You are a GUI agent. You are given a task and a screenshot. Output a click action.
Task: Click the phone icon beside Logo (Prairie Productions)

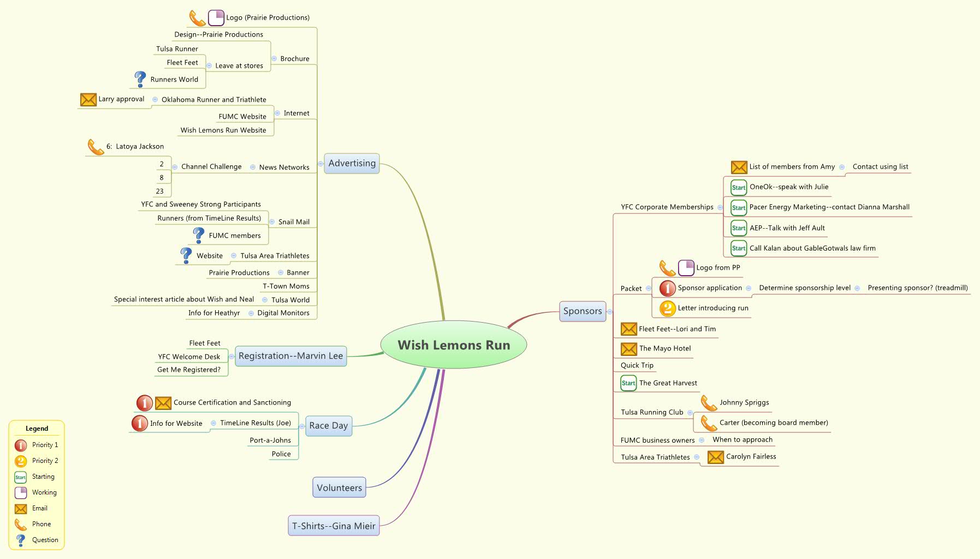[x=197, y=17]
